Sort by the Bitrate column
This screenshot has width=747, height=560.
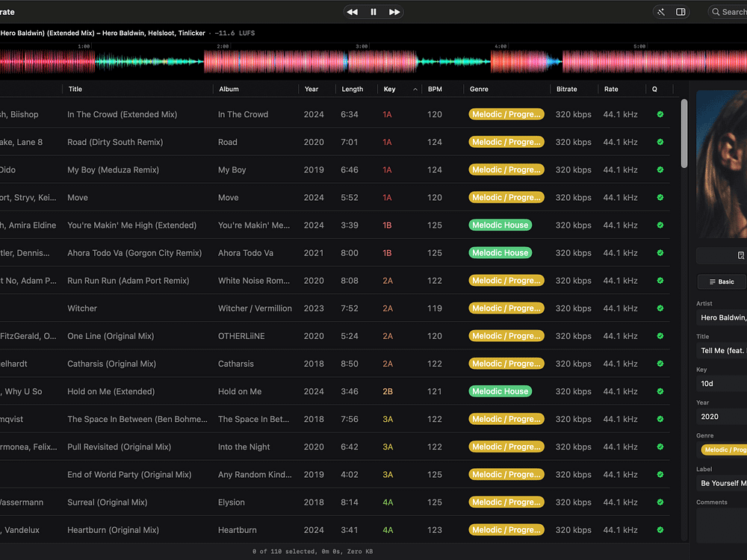[566, 89]
